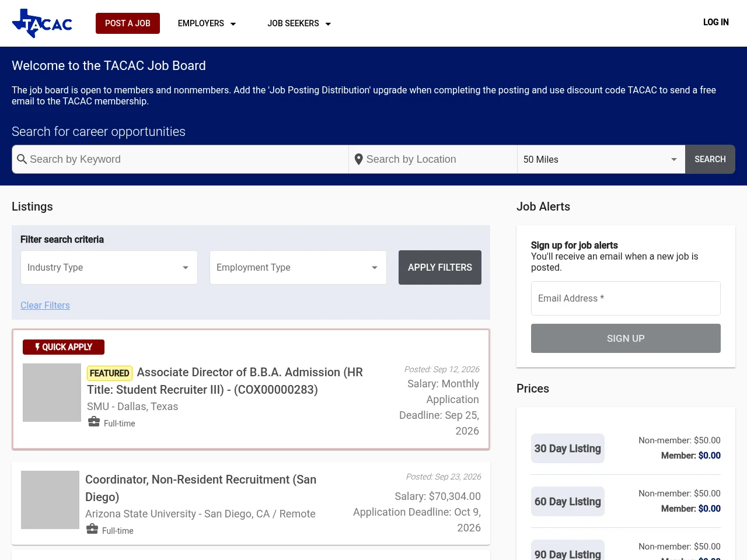Select the 60 Day Listing option
Screen dimensions: 747x560
pos(568,502)
